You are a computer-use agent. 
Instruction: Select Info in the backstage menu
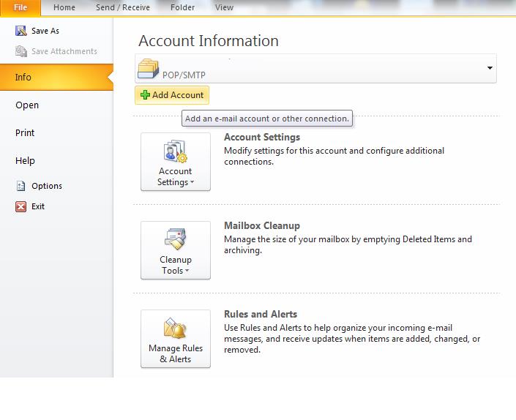pyautogui.click(x=56, y=78)
